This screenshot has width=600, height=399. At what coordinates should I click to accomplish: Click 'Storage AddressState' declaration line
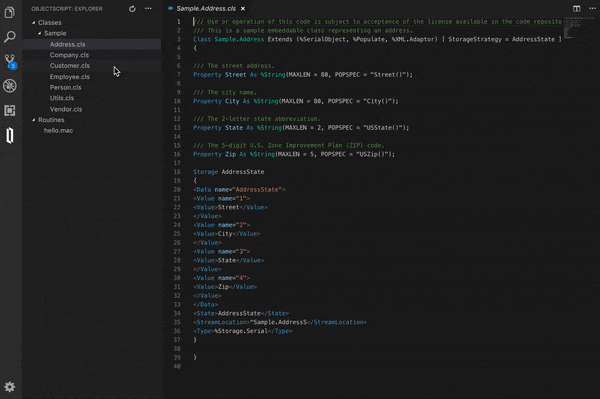(228, 172)
